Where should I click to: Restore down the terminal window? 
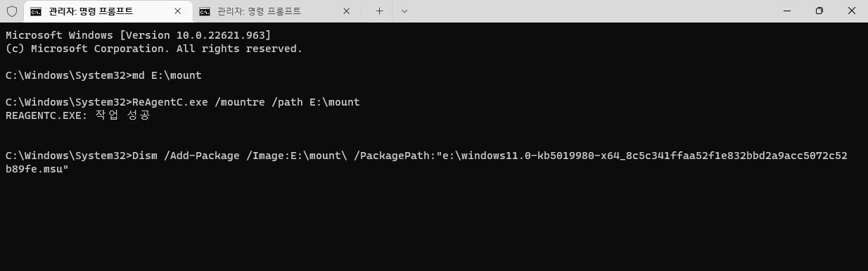point(819,11)
